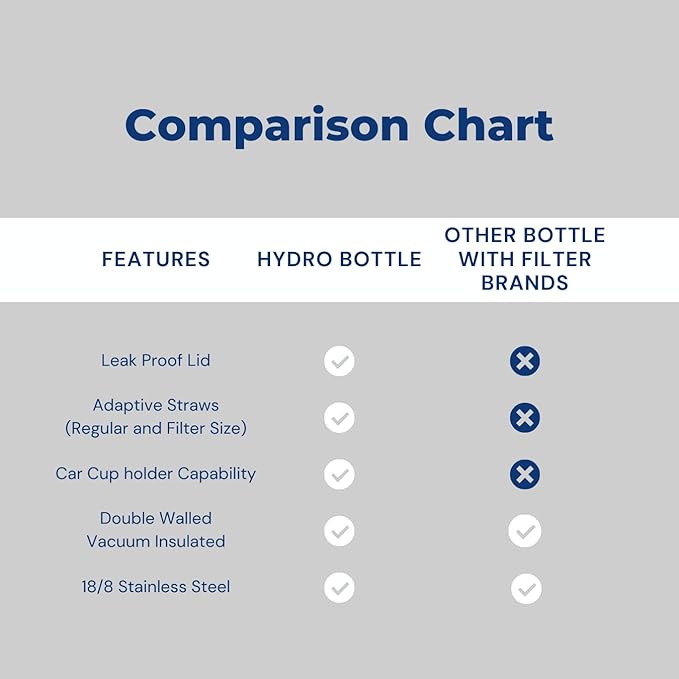
Task: Click other brands X icon for Car Cup holder
Action: coord(525,474)
